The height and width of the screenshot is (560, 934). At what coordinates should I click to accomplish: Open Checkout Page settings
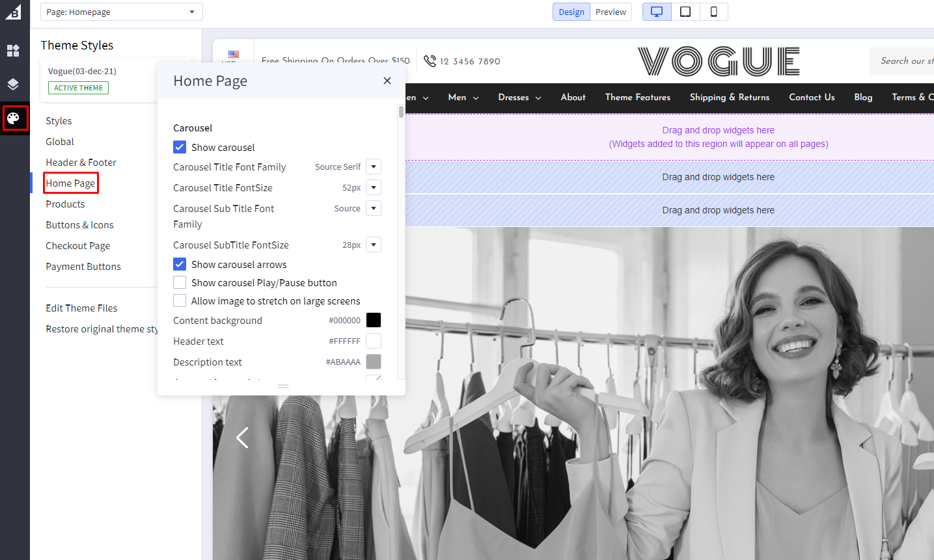[x=78, y=246]
